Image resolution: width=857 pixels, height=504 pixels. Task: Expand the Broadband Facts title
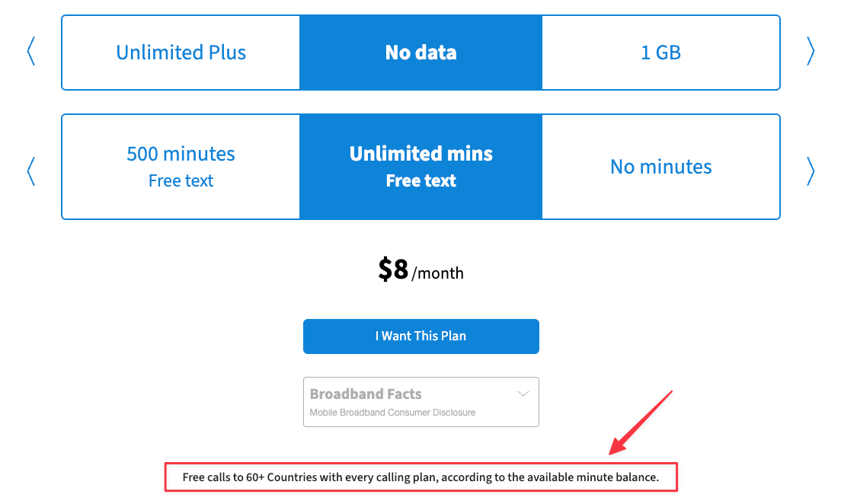click(366, 394)
